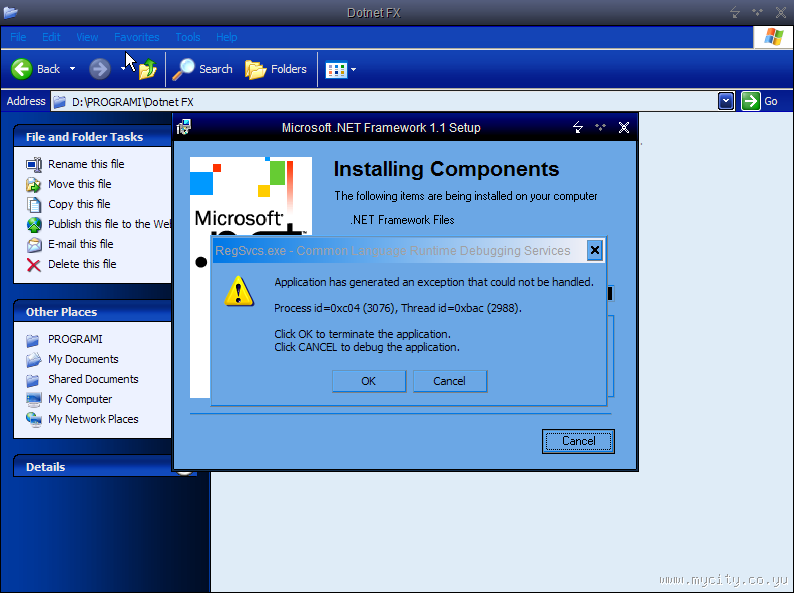The width and height of the screenshot is (794, 593).
Task: Click the E-mail envelope icon
Action: pyautogui.click(x=34, y=245)
